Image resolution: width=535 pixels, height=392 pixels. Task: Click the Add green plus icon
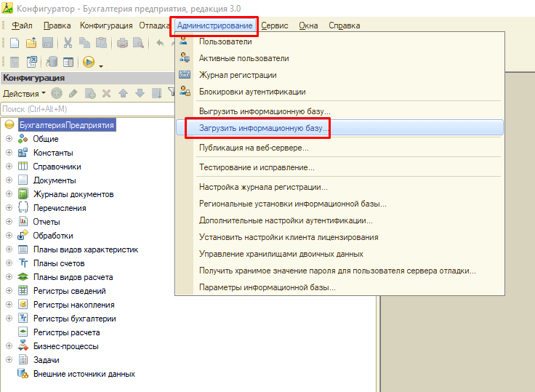57,93
